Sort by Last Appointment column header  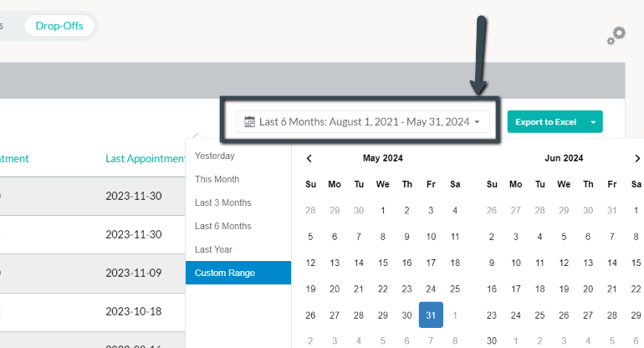pyautogui.click(x=145, y=159)
